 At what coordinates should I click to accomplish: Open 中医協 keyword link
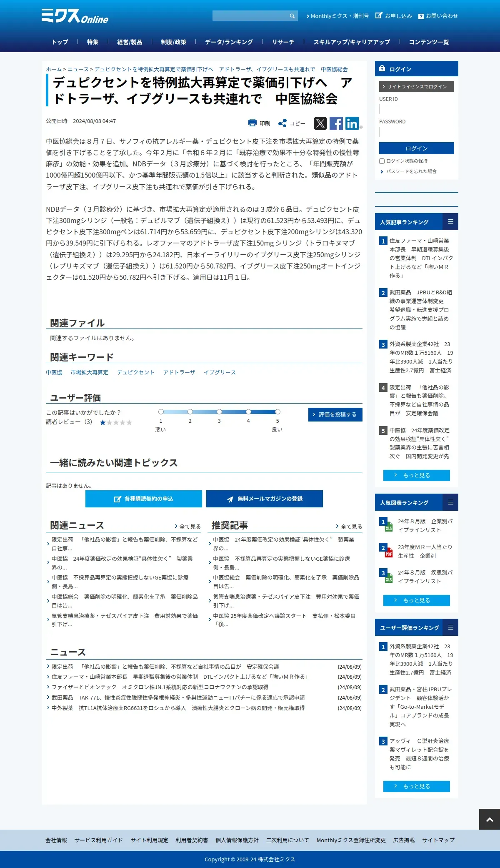click(x=54, y=372)
